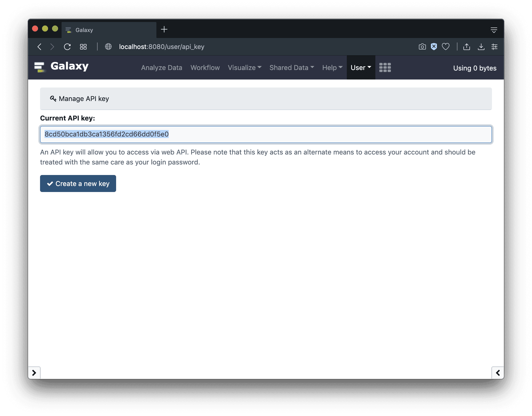This screenshot has height=416, width=532.
Task: Expand the right history panel
Action: click(x=497, y=373)
